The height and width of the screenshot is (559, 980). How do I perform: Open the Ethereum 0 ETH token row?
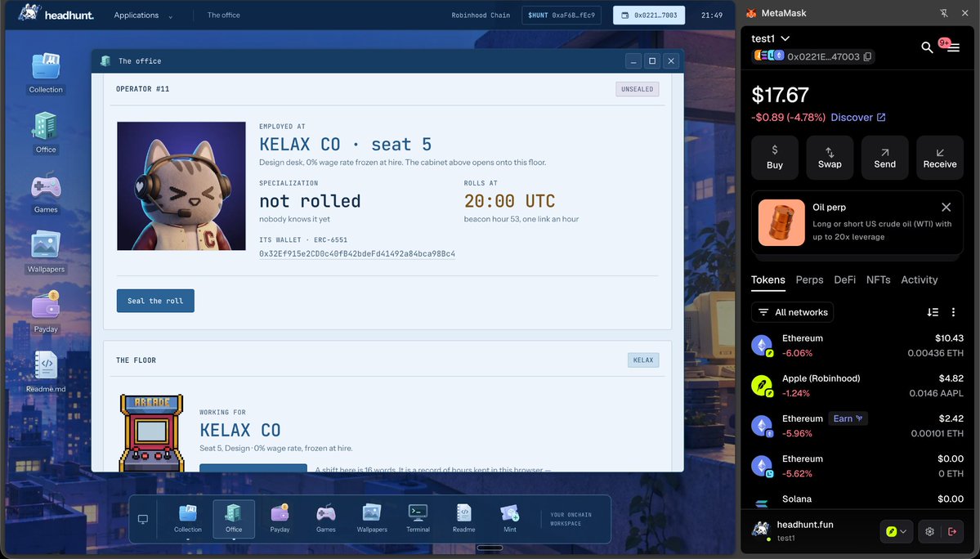click(x=857, y=465)
